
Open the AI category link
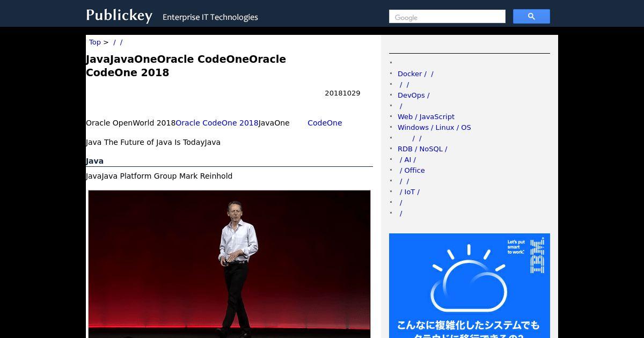408,160
